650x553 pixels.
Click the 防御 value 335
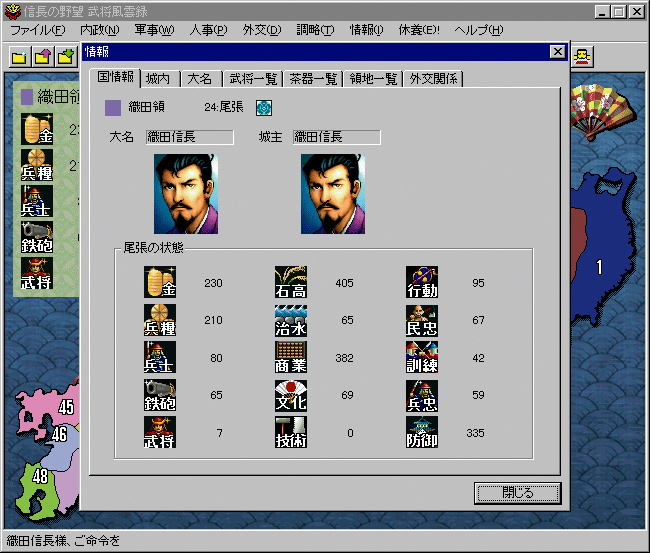(x=475, y=433)
